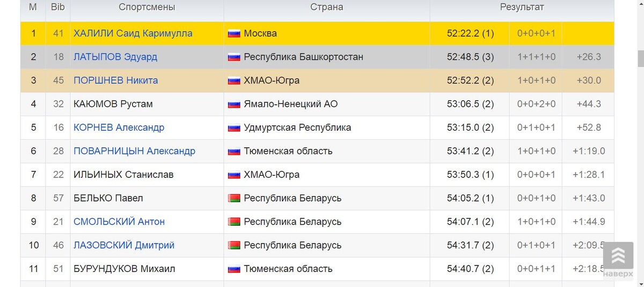The height and width of the screenshot is (287, 644).
Task: Open athlete link СМОЛЬСКИЙ Антон
Action: point(119,222)
